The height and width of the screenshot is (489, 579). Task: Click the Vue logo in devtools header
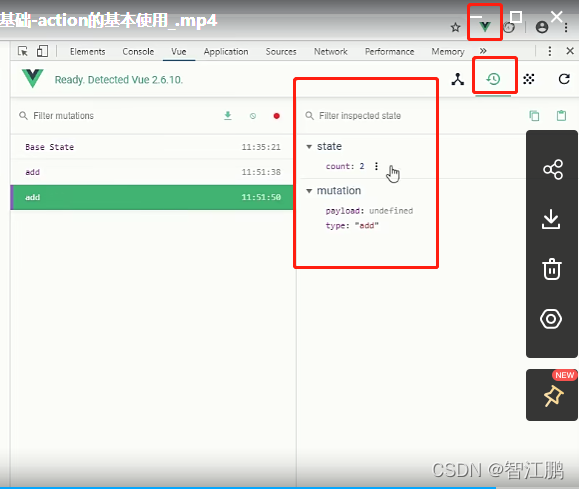point(32,78)
